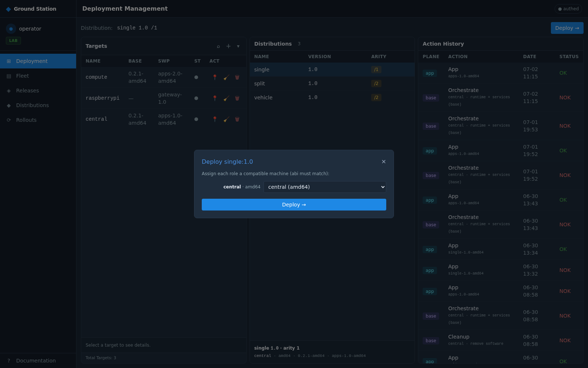Click the status dot of central target
Screen dimensions: 588x368
tap(196, 119)
